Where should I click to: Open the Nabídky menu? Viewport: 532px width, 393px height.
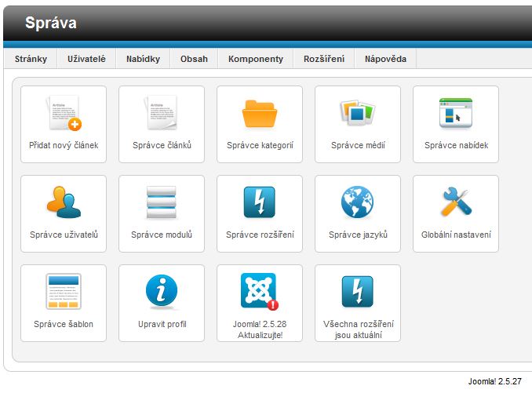click(x=143, y=59)
